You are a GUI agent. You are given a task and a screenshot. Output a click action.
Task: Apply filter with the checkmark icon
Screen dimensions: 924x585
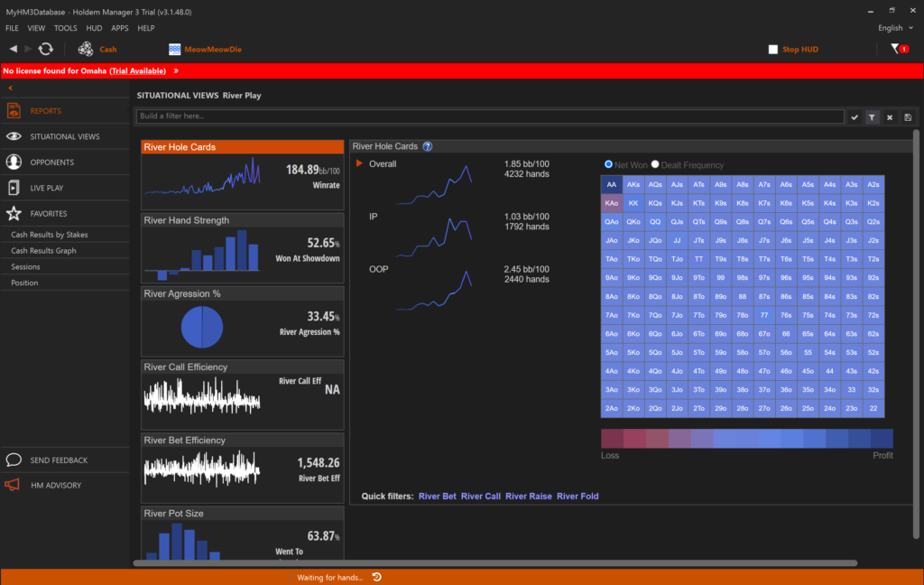click(x=855, y=116)
